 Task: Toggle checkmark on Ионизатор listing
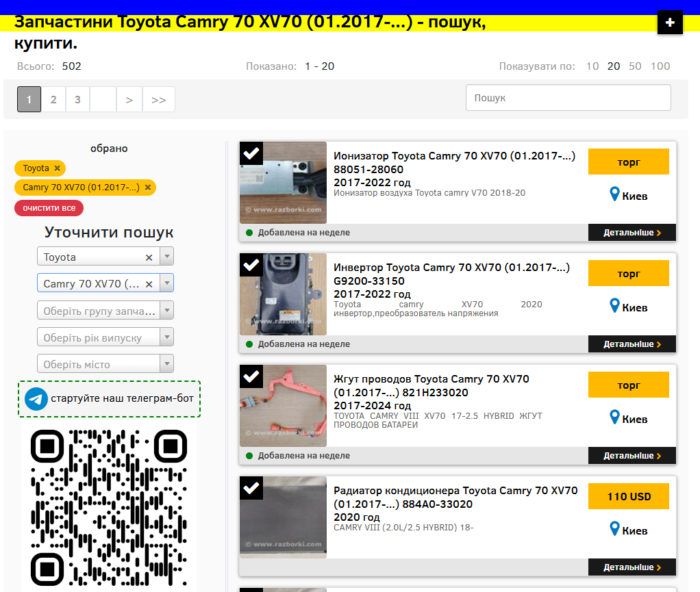(251, 153)
